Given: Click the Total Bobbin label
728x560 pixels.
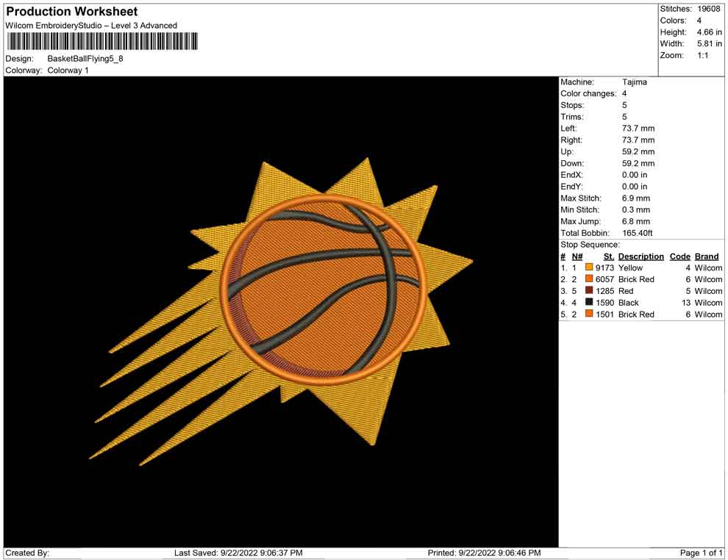Looking at the screenshot, I should pyautogui.click(x=585, y=233).
